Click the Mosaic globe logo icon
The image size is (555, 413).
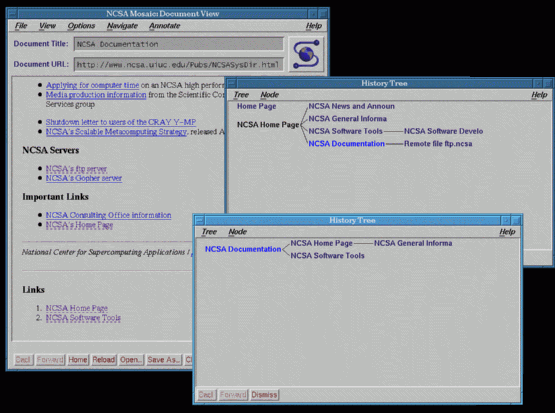(x=306, y=54)
